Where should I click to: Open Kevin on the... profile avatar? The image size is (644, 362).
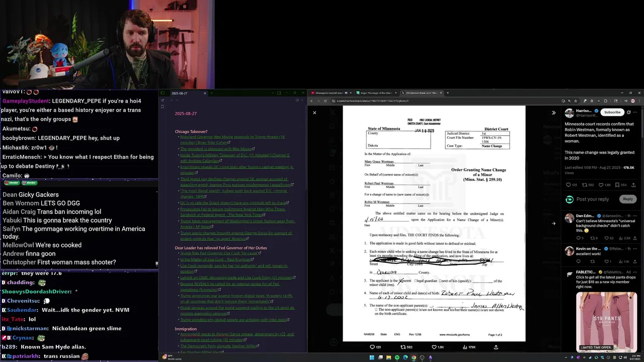pos(569,251)
